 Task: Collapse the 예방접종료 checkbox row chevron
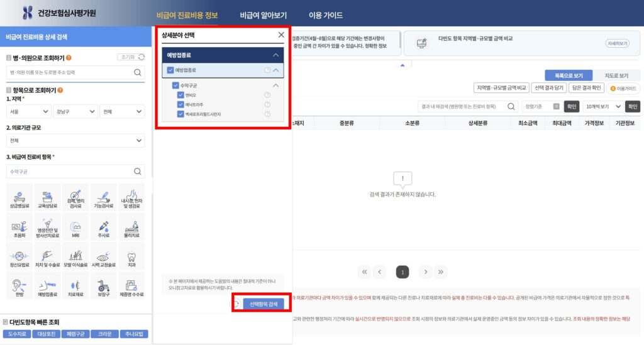click(276, 70)
